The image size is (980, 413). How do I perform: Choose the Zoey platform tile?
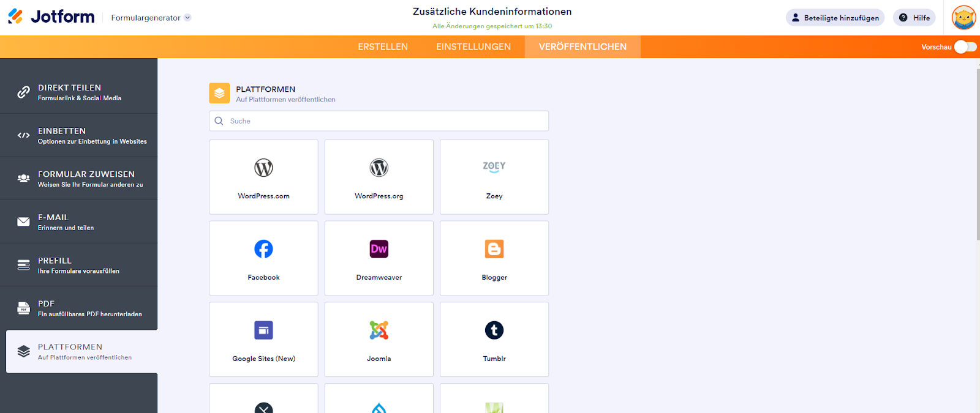coord(494,177)
